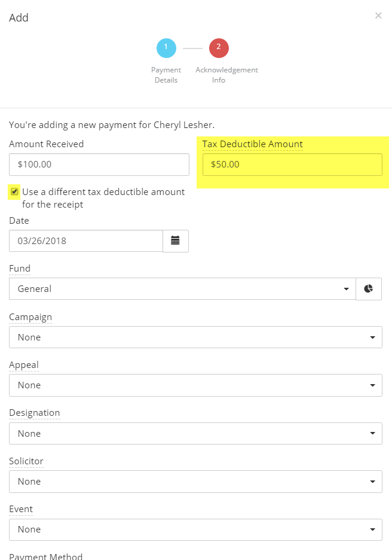This screenshot has width=392, height=560.
Task: Click the Campaign label text
Action: tap(30, 317)
